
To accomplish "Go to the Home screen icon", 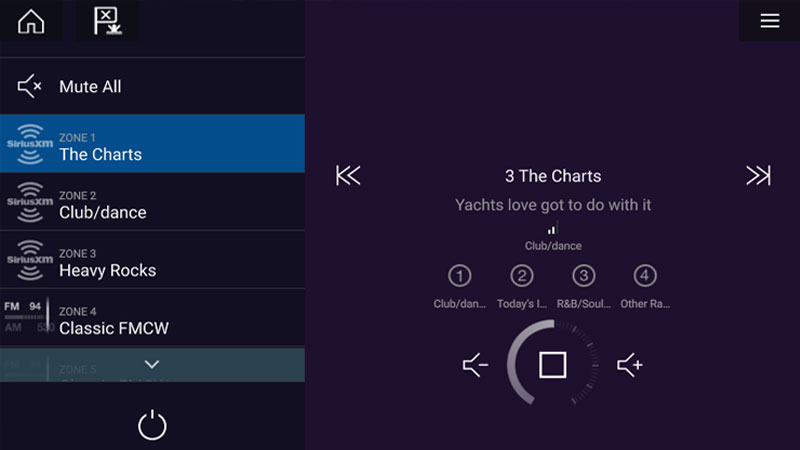I will pyautogui.click(x=31, y=21).
